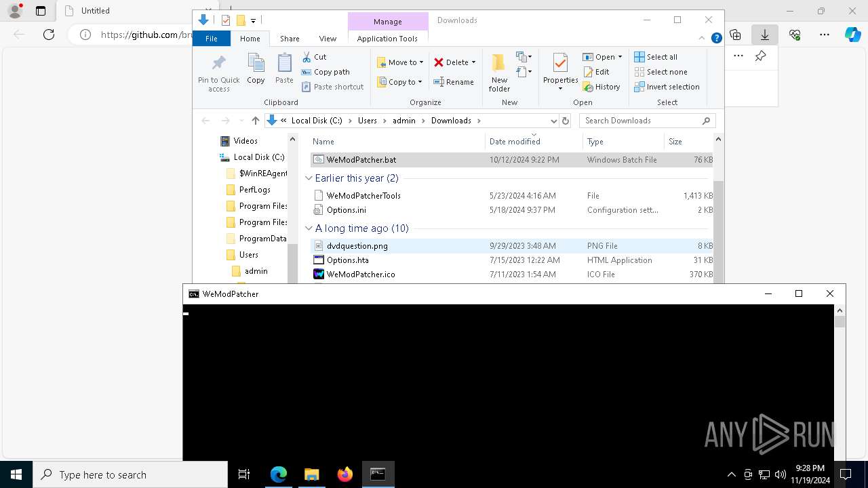
Task: Click the Paste ribbon button
Action: (284, 68)
